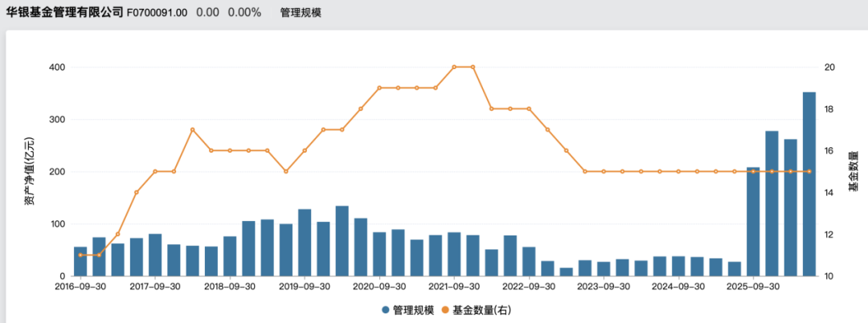
Task: Select the bar above 2021-09-30
Action: 454,255
